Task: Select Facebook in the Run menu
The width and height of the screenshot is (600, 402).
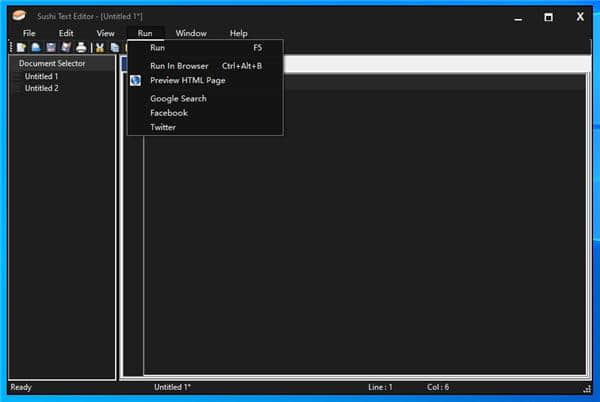Action: pos(168,113)
